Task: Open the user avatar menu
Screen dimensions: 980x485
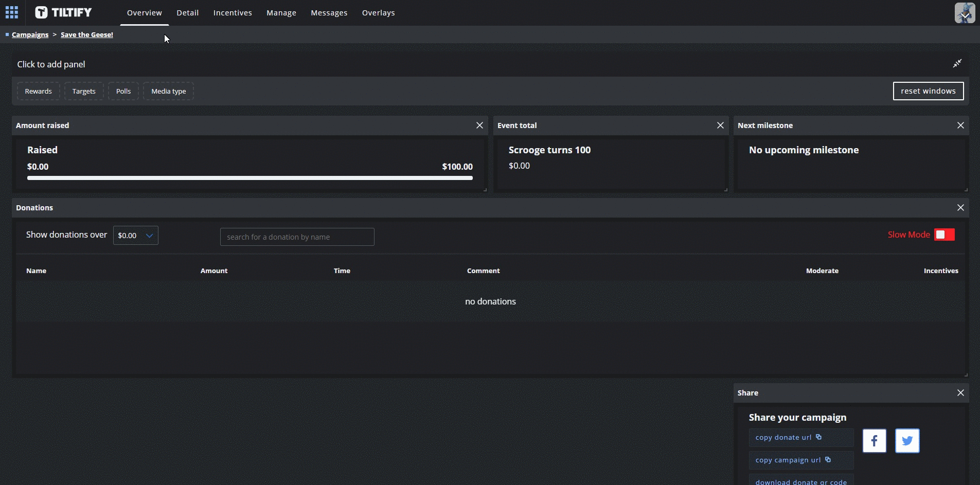Action: click(x=965, y=13)
